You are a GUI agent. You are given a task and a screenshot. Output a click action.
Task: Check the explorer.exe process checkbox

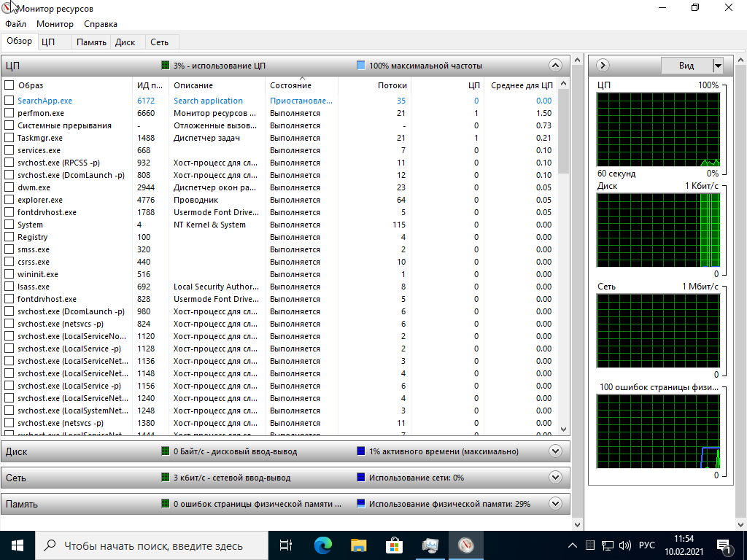[x=9, y=200]
